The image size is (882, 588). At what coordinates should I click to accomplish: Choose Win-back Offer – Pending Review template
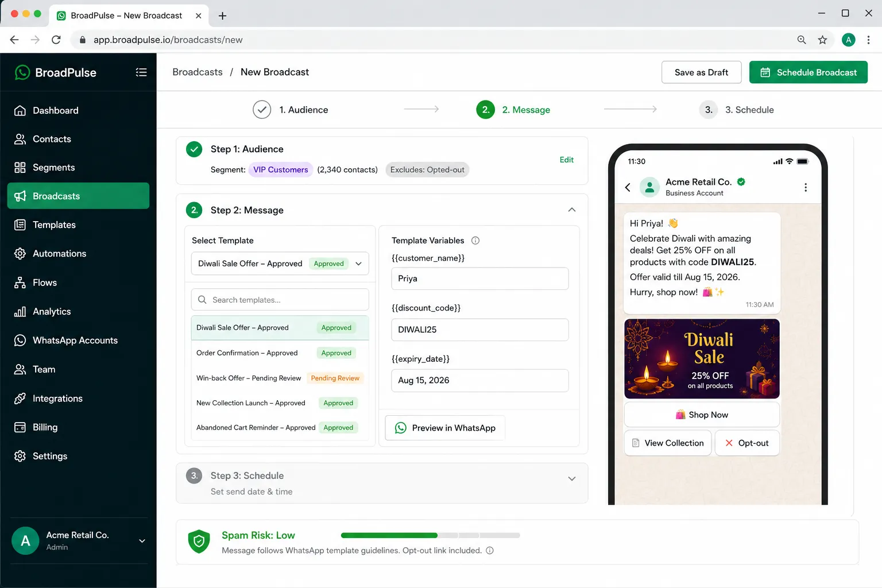(x=280, y=378)
